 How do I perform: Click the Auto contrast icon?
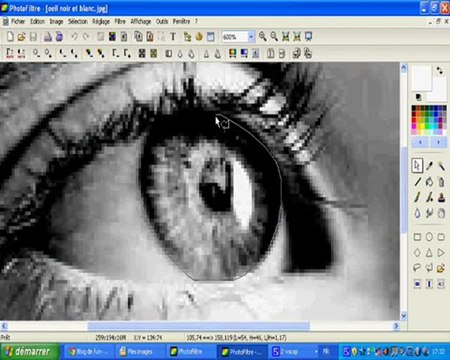[21, 53]
